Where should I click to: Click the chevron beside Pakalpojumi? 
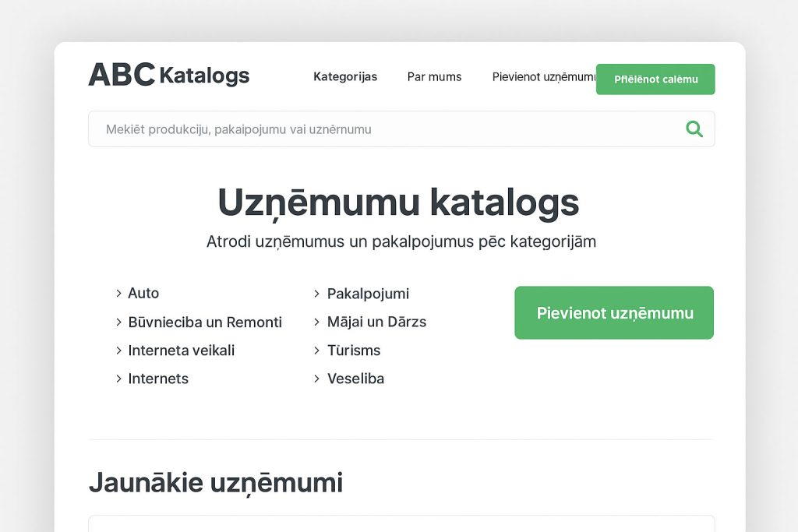pos(317,294)
